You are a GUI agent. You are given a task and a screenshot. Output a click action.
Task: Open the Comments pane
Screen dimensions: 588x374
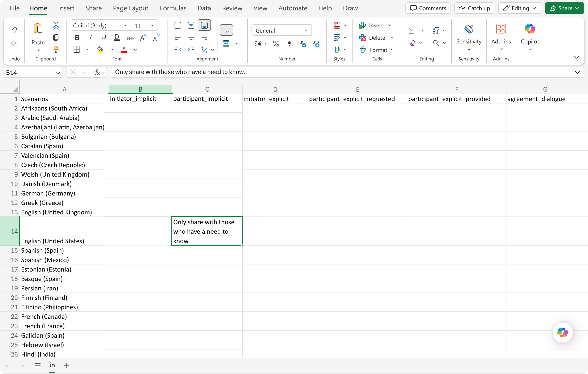pos(428,8)
